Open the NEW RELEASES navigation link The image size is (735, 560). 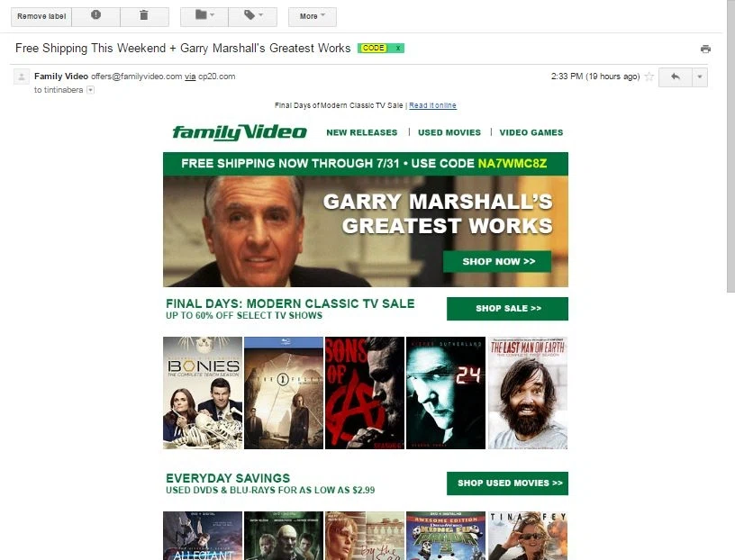pyautogui.click(x=362, y=132)
